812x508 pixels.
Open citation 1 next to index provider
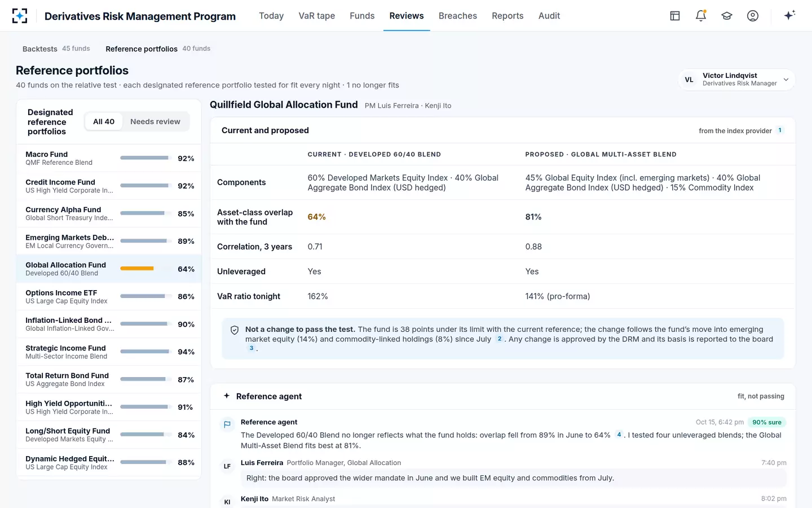pyautogui.click(x=780, y=130)
